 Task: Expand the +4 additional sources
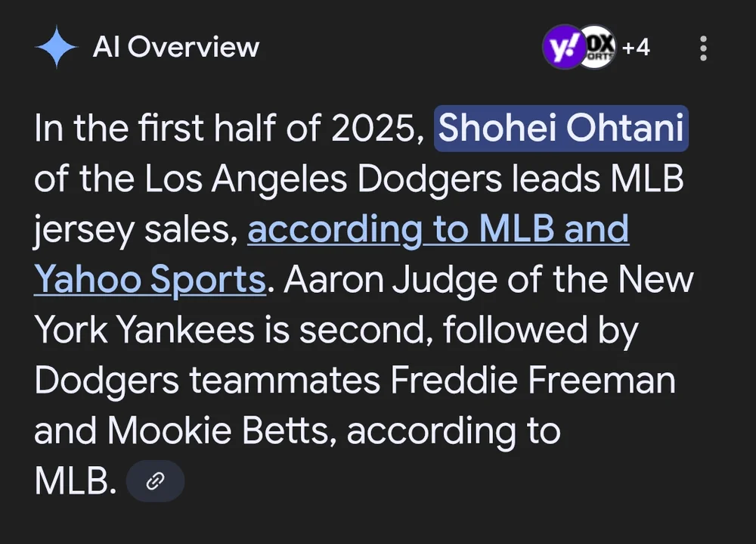(x=636, y=48)
